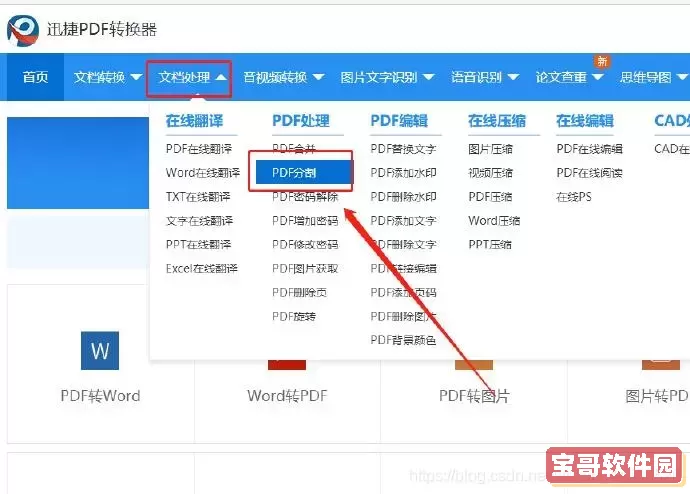The height and width of the screenshot is (494, 690).
Task: Expand the 思维导图 dropdown arrow
Action: point(683,77)
